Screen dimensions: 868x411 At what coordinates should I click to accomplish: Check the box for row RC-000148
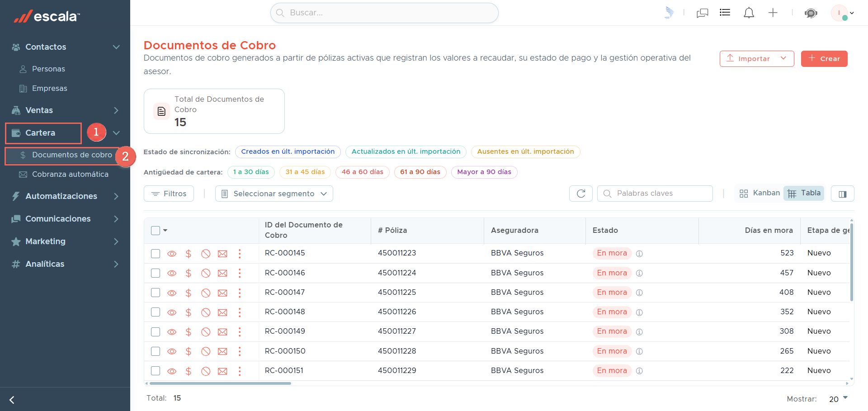(x=156, y=312)
